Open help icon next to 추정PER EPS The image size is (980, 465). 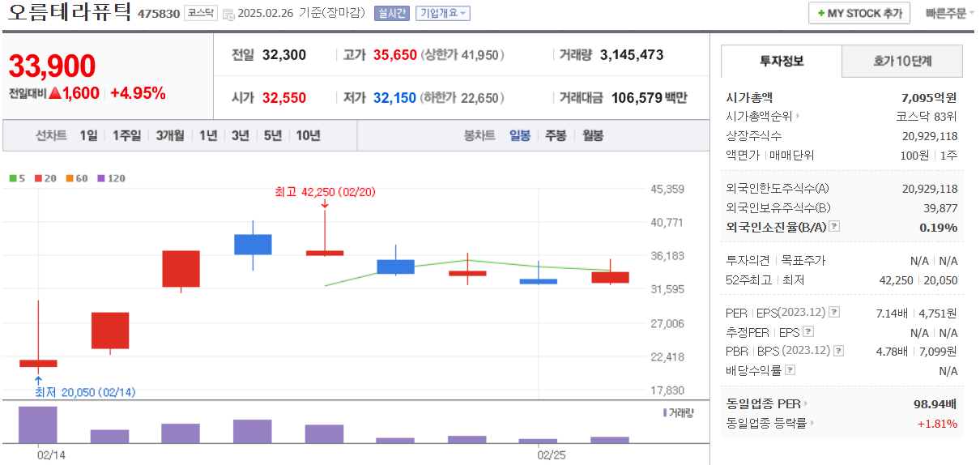click(807, 332)
